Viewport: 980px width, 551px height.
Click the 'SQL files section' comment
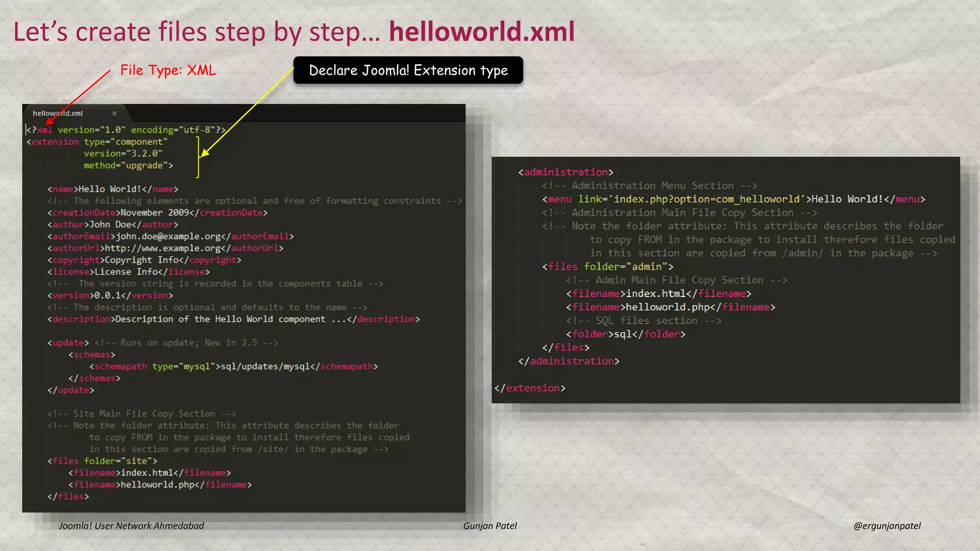pyautogui.click(x=644, y=320)
